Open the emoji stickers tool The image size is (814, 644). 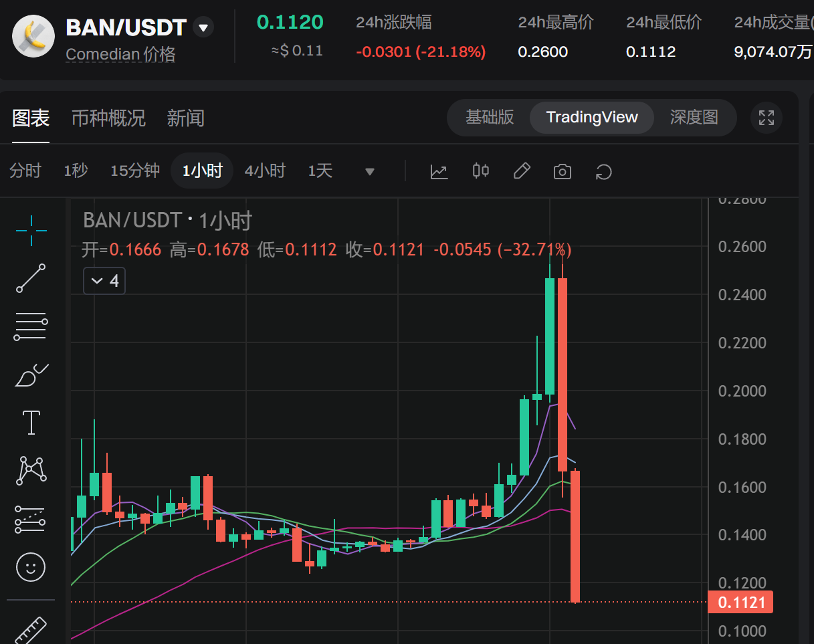point(30,567)
